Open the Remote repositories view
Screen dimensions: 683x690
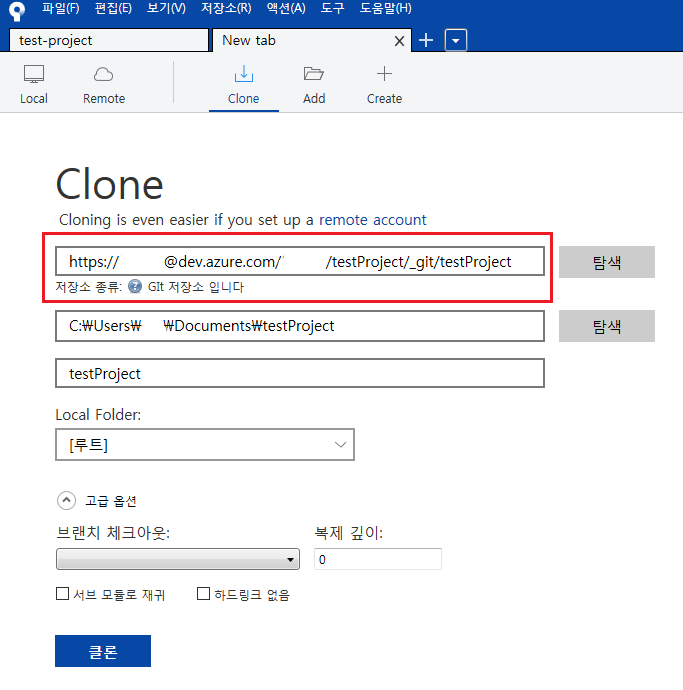tap(104, 84)
